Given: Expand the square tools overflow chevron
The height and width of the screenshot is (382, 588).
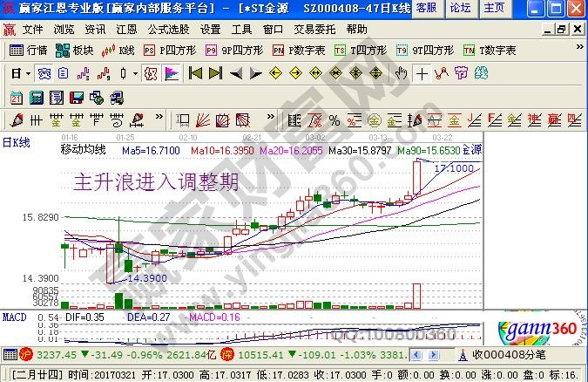Looking at the screenshot, I should tap(270, 117).
